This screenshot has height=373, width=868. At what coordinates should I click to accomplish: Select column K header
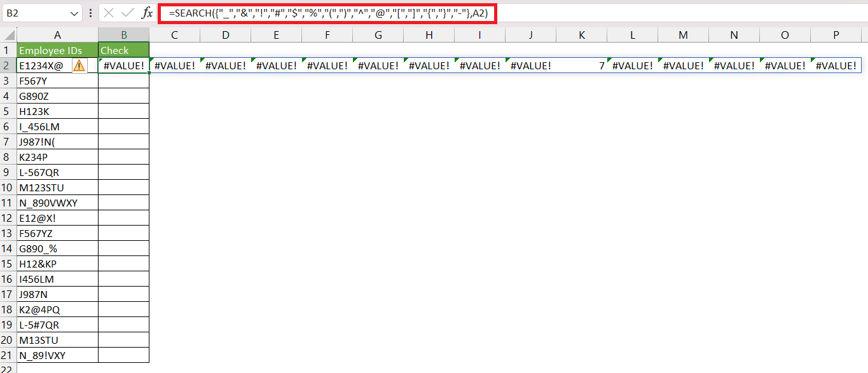coord(582,35)
